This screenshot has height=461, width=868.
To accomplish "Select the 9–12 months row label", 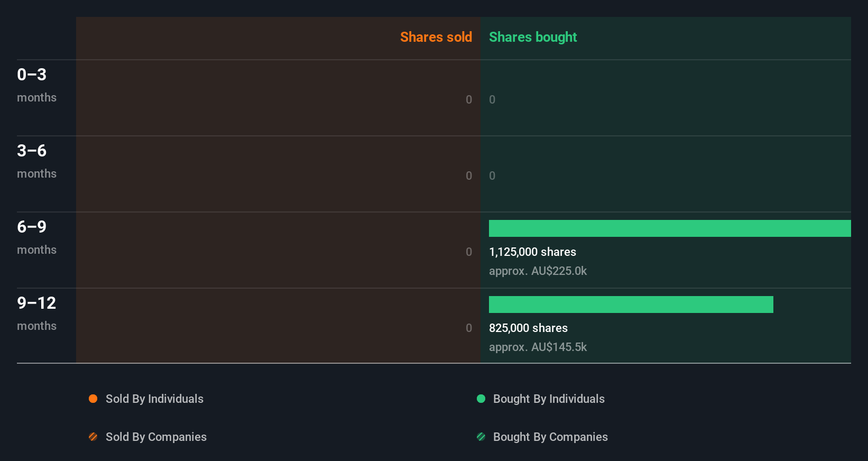I will point(36,313).
